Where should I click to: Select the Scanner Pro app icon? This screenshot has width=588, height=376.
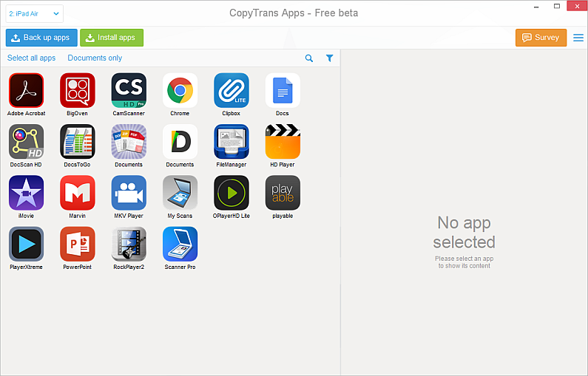tap(180, 245)
